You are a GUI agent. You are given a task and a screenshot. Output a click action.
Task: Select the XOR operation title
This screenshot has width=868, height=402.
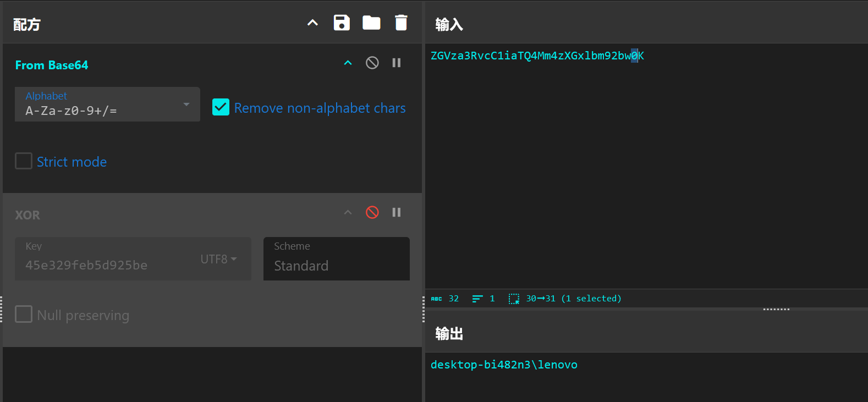28,215
